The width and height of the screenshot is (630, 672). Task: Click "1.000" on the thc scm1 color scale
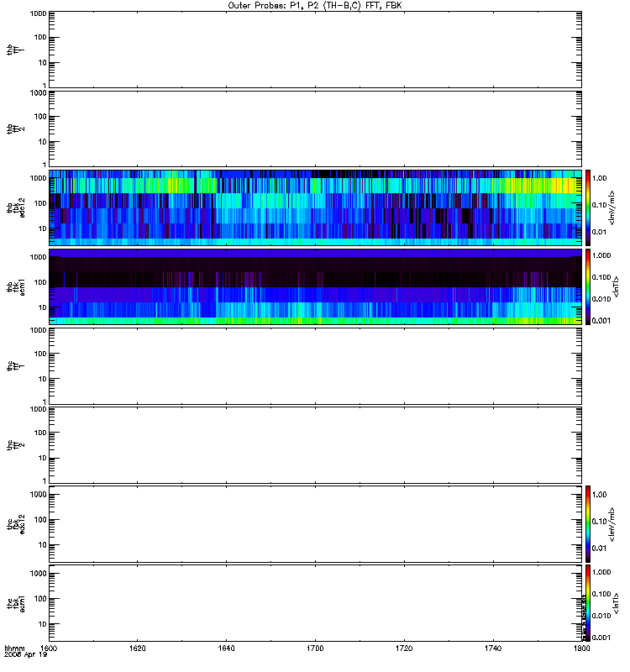coord(601,572)
